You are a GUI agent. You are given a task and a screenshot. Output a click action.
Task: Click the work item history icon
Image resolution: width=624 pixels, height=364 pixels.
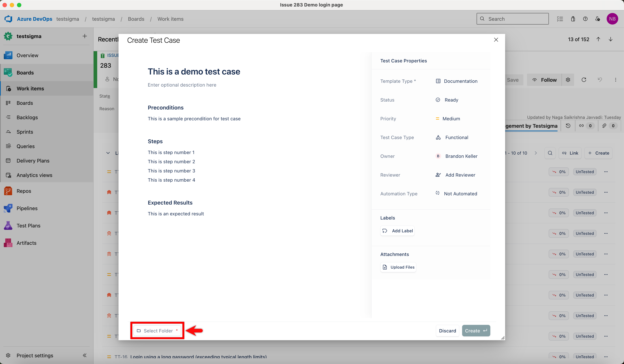click(568, 126)
